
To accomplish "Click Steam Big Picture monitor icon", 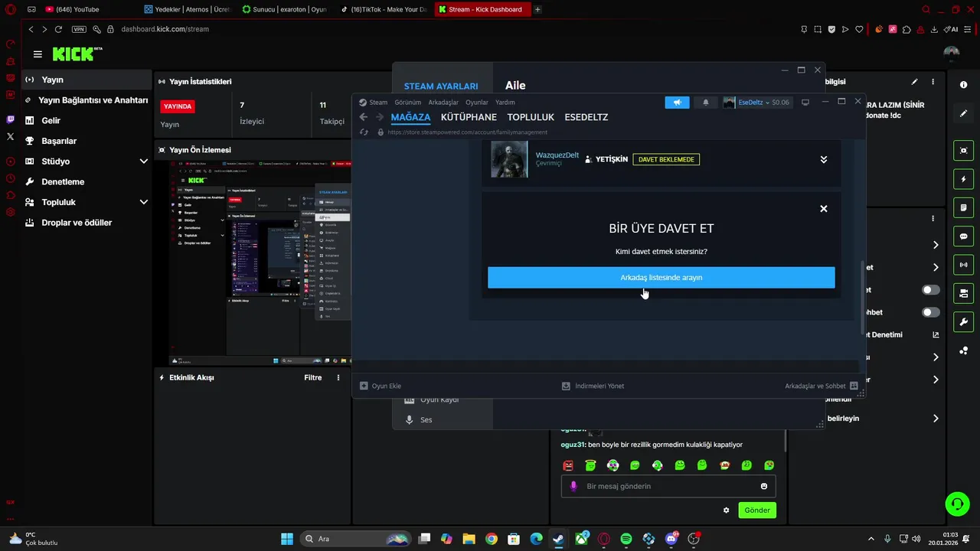I will click(805, 102).
